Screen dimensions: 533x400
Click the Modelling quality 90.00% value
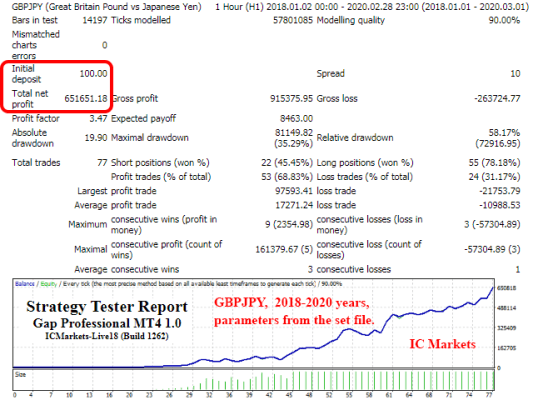pyautogui.click(x=504, y=20)
